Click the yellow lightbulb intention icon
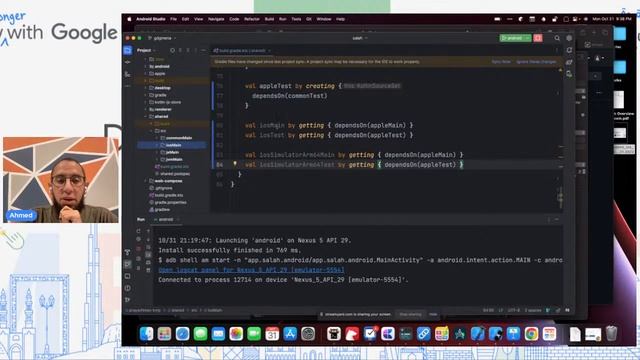This screenshot has height=360, width=640. click(235, 164)
